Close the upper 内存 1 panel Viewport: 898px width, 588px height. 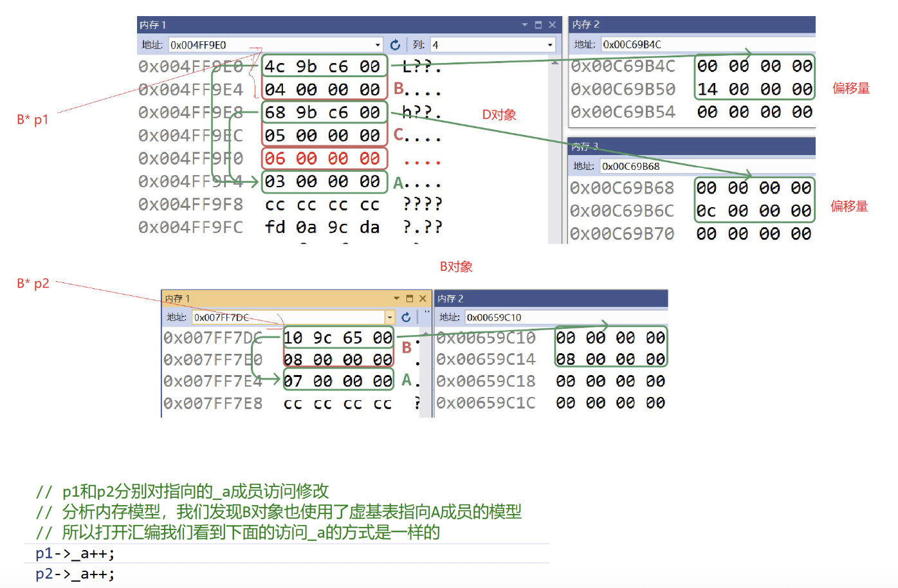(x=552, y=24)
